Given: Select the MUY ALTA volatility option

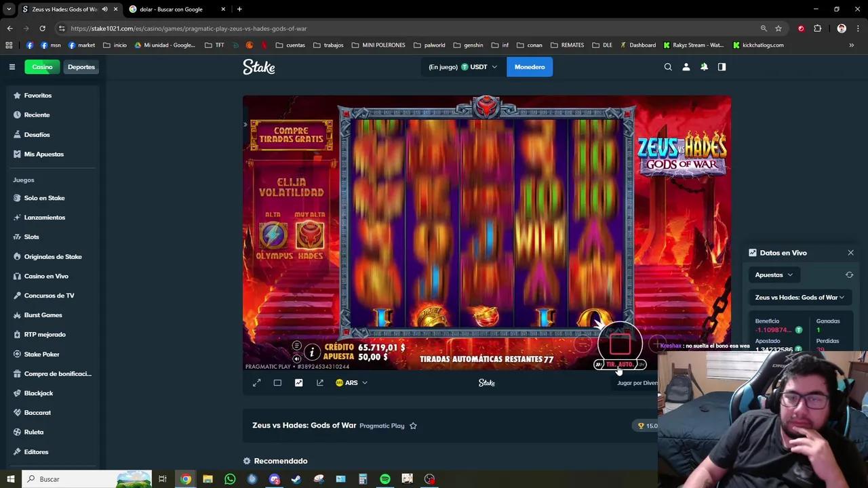Looking at the screenshot, I should 310,234.
